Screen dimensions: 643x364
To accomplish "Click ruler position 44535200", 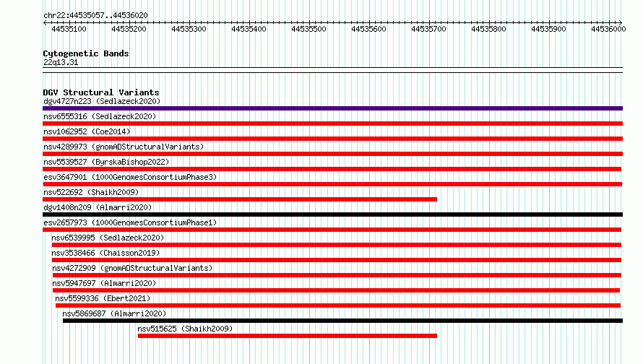I will [129, 29].
